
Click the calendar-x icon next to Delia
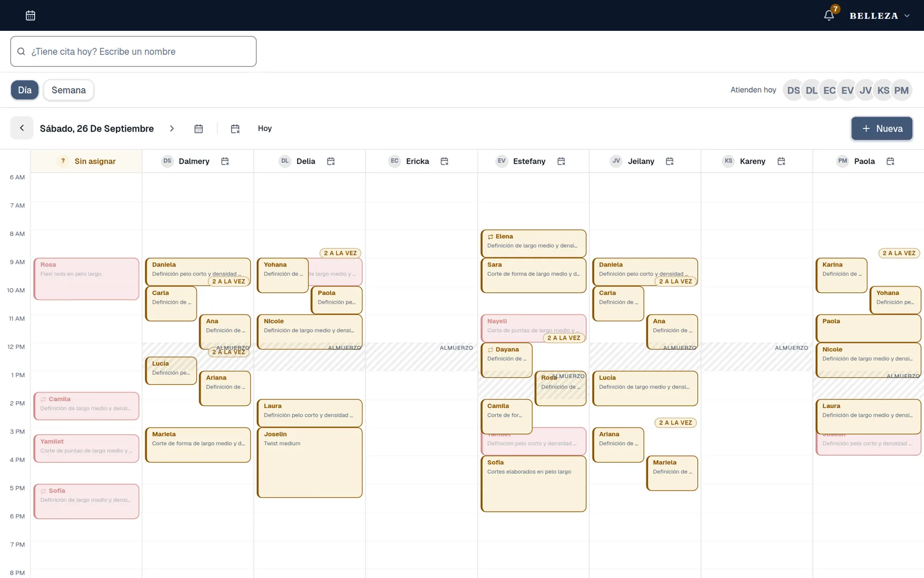pos(331,161)
